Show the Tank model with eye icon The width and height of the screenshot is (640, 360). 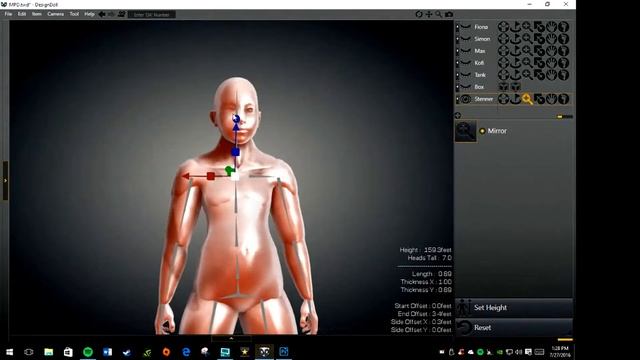[466, 75]
